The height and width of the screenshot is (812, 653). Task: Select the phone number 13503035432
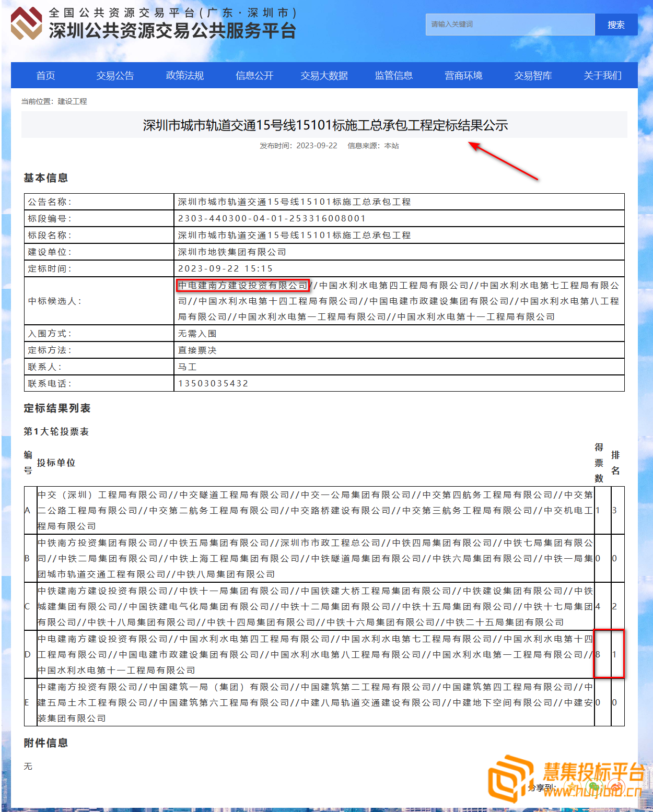coord(213,383)
